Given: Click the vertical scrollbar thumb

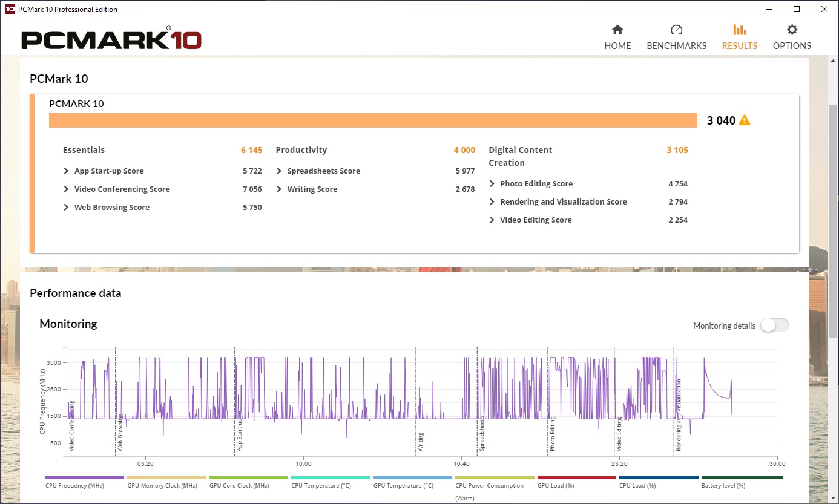Looking at the screenshot, I should pyautogui.click(x=833, y=221).
